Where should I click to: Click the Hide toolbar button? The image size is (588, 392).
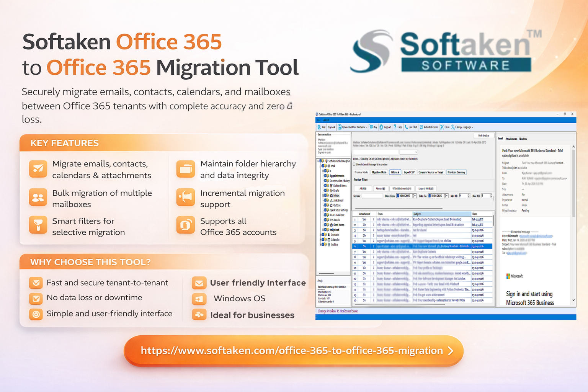(x=483, y=136)
